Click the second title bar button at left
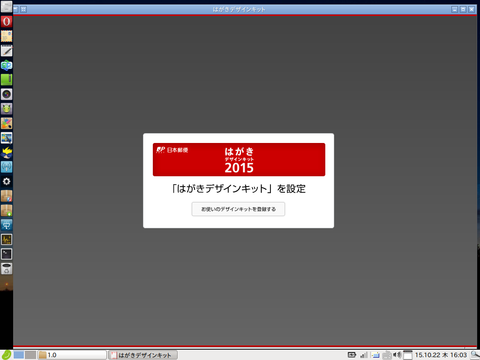Viewport: 480px width, 360px height. click(24, 9)
